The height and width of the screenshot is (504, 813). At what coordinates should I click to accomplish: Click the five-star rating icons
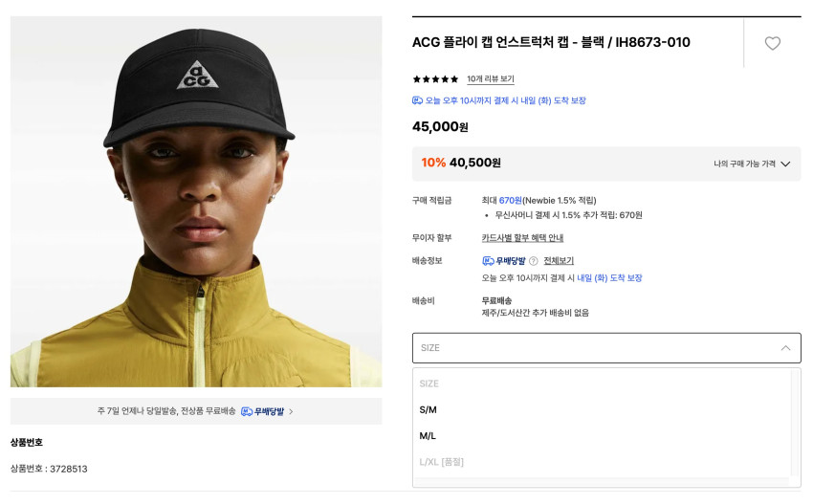point(435,79)
